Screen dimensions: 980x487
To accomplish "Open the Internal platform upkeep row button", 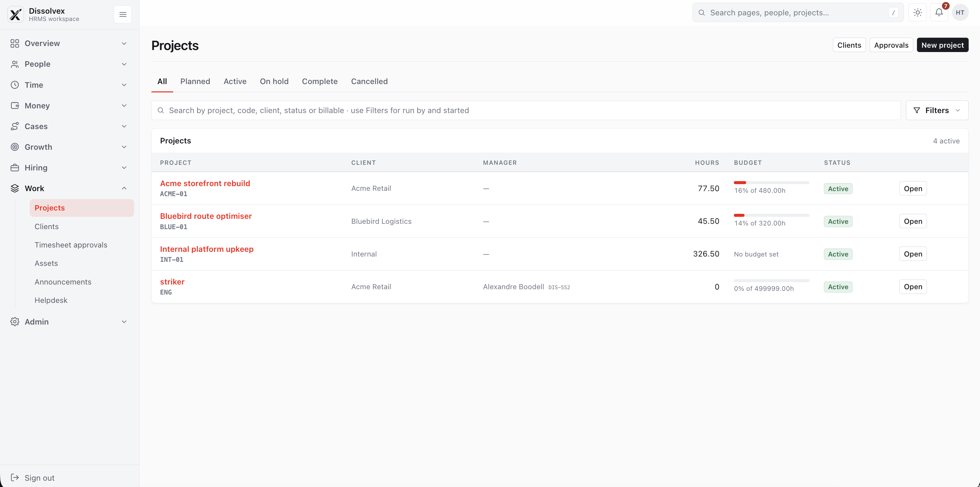I will coord(913,254).
